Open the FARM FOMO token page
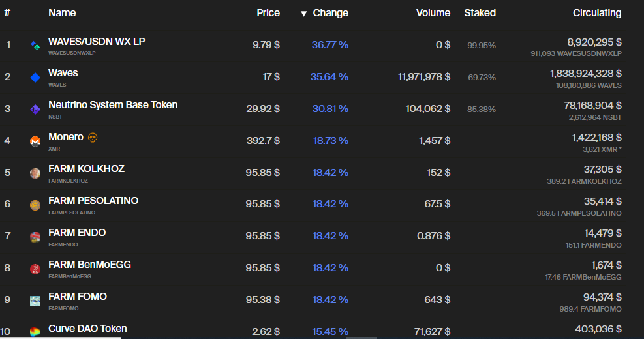The width and height of the screenshot is (644, 339). (78, 297)
